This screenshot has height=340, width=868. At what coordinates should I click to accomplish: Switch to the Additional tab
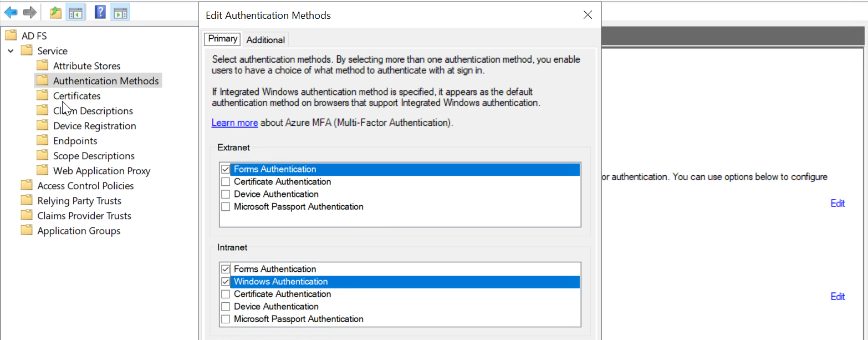pyautogui.click(x=265, y=40)
